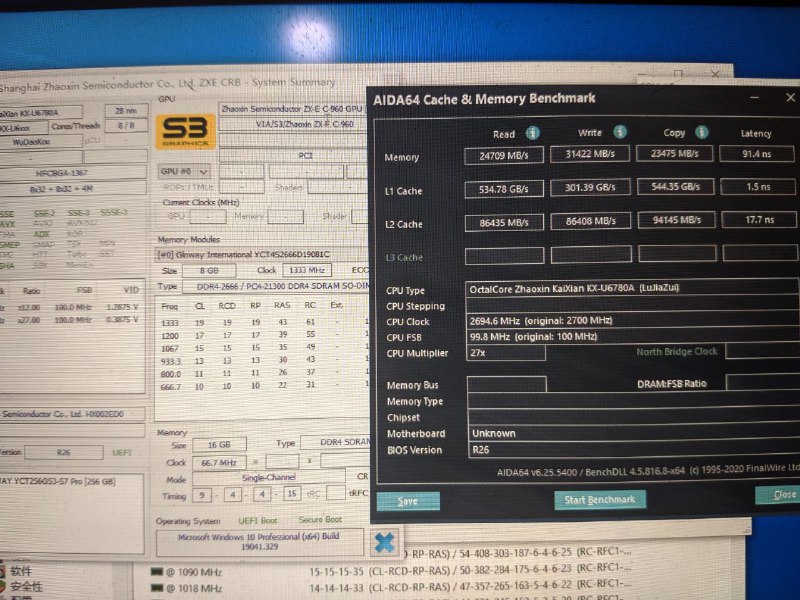
Task: Click the S3 Graphics logo in HWiNFO
Action: [185, 131]
